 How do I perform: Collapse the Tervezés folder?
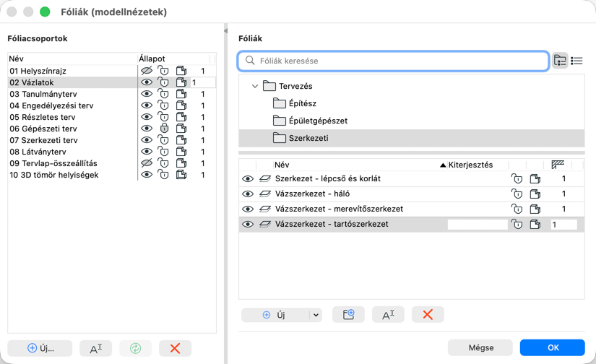pos(255,86)
